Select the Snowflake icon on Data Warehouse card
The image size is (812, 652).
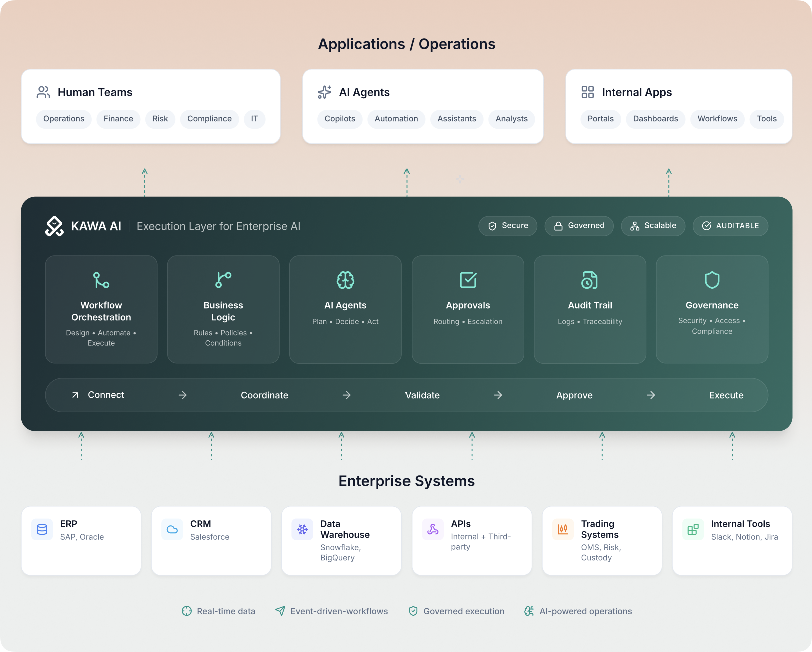pos(302,529)
